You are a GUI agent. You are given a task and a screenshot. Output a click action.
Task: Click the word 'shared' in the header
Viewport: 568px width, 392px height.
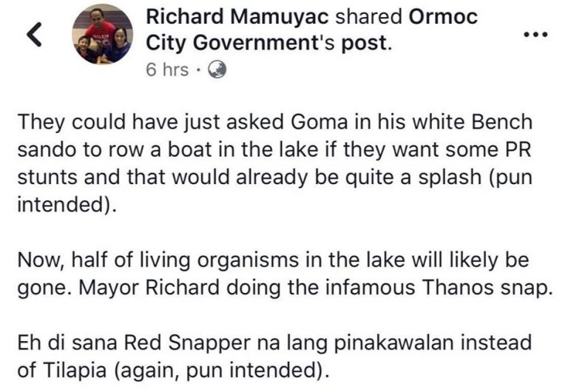(x=369, y=17)
